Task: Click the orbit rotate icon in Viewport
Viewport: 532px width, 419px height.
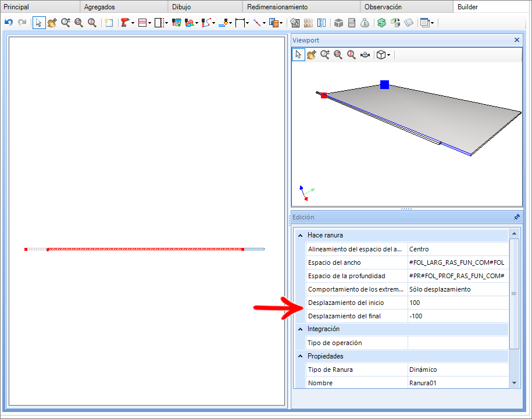Action: click(x=365, y=55)
